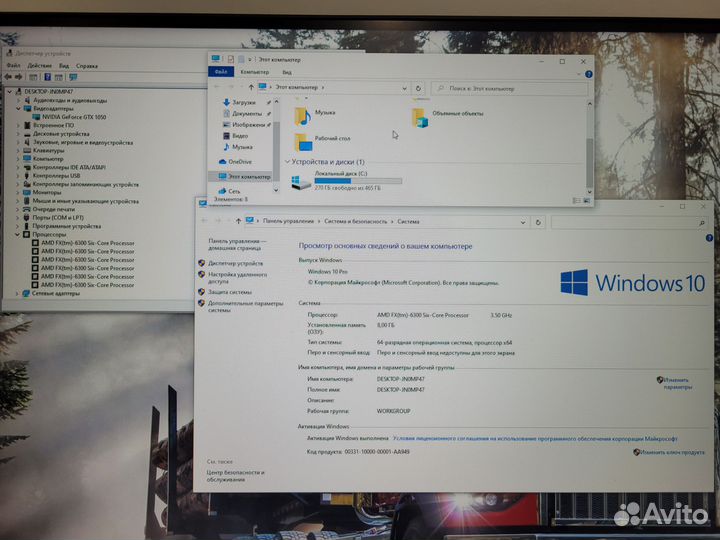Collapse the DESKTOP-JN0MP47 root node
Viewport: 720px width, 540px height.
(10, 91)
